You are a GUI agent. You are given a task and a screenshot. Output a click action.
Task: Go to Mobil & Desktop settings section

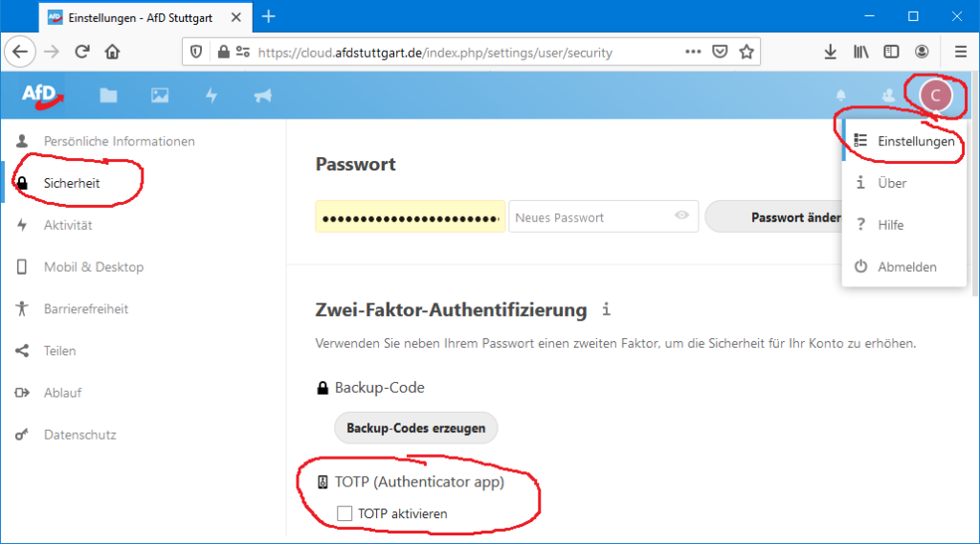click(93, 267)
